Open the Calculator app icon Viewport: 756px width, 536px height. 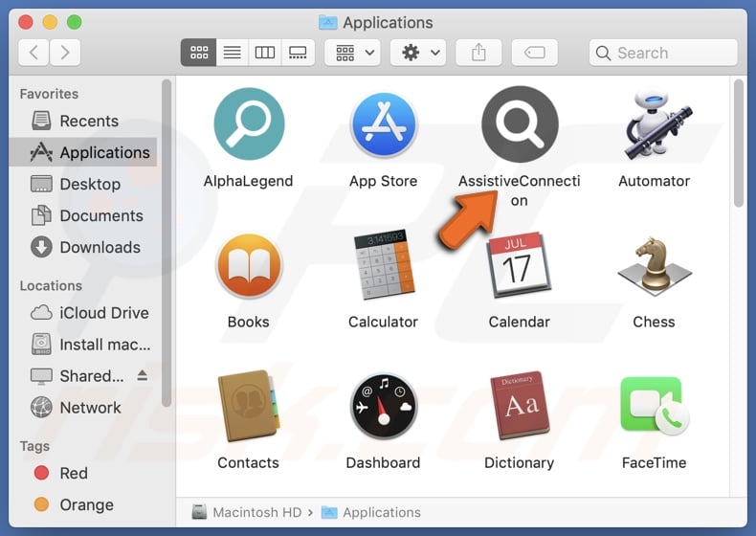click(384, 265)
